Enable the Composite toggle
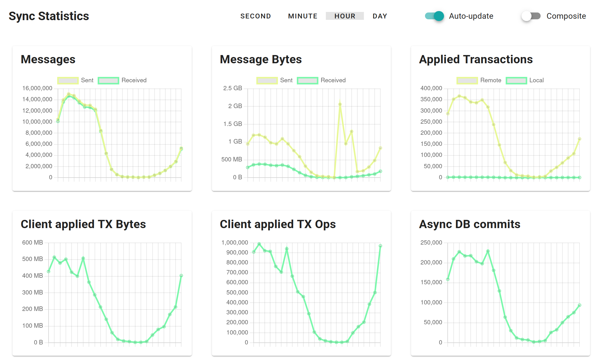Screen dimensions: 596x364 coord(531,16)
